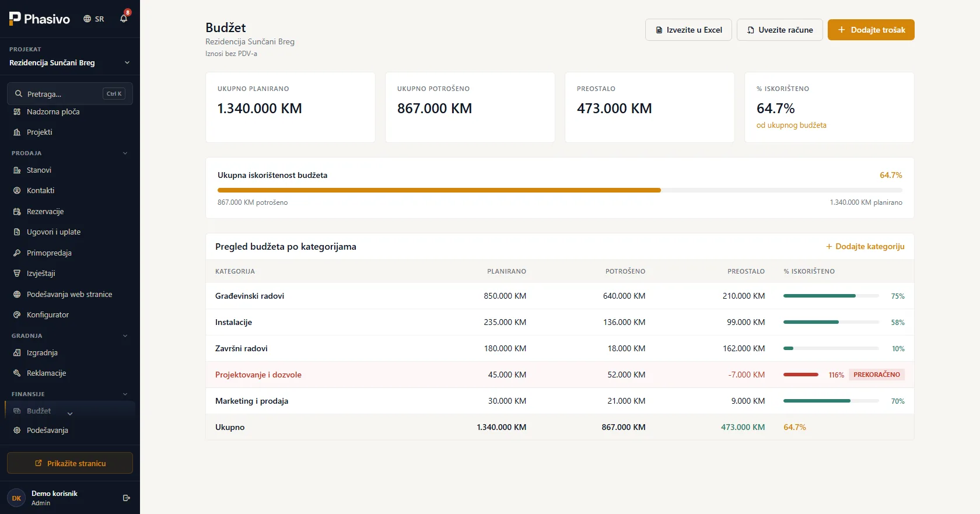Collapse the GRADNJA section
The height and width of the screenshot is (514, 980).
(125, 335)
